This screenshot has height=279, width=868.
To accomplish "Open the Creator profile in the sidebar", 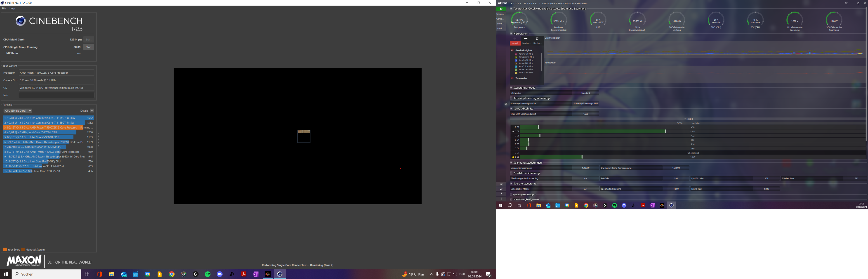I will click(x=500, y=14).
